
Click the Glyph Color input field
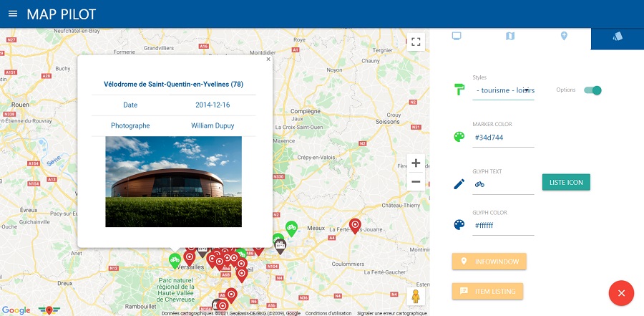tap(504, 226)
